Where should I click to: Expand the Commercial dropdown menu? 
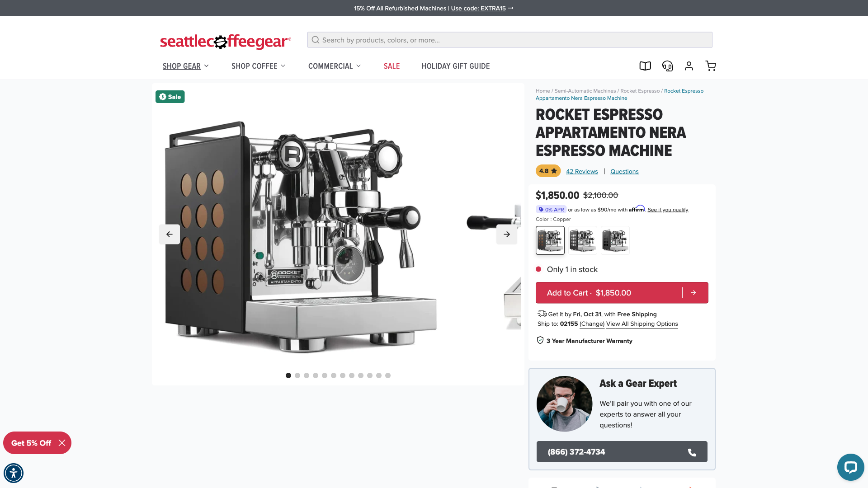(x=335, y=66)
